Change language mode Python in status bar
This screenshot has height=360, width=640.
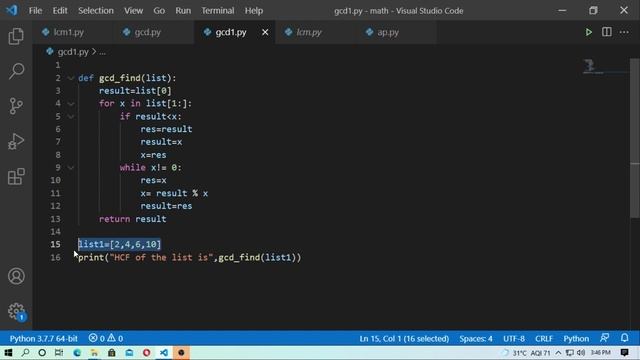tap(576, 338)
